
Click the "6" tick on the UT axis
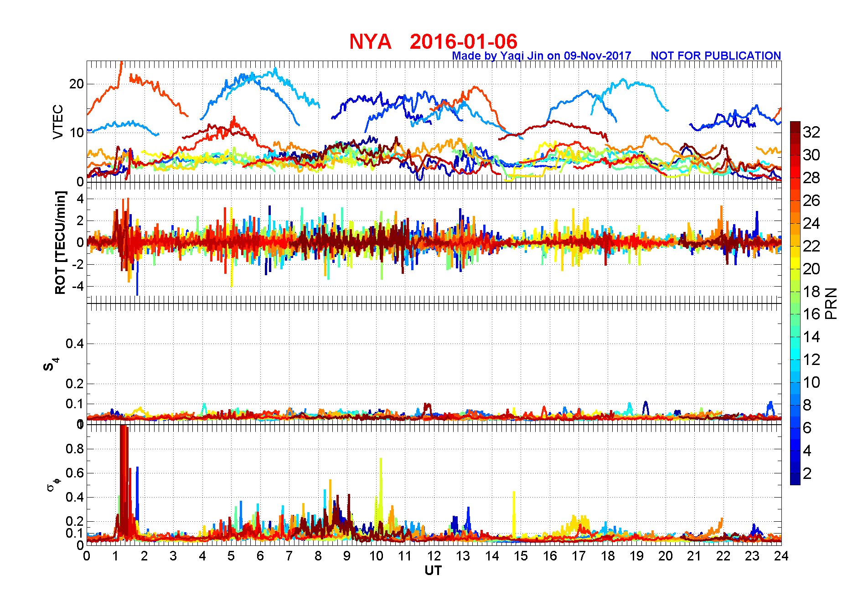point(260,556)
